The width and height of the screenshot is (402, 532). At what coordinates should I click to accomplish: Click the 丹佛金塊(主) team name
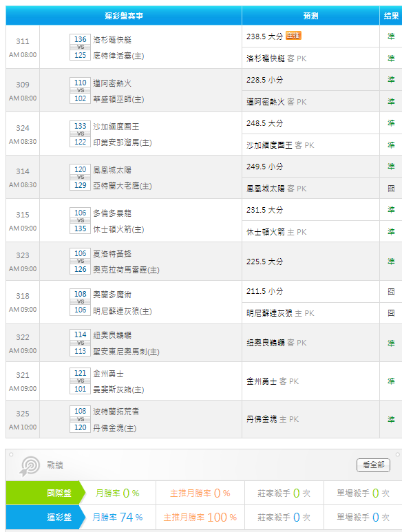click(x=115, y=428)
